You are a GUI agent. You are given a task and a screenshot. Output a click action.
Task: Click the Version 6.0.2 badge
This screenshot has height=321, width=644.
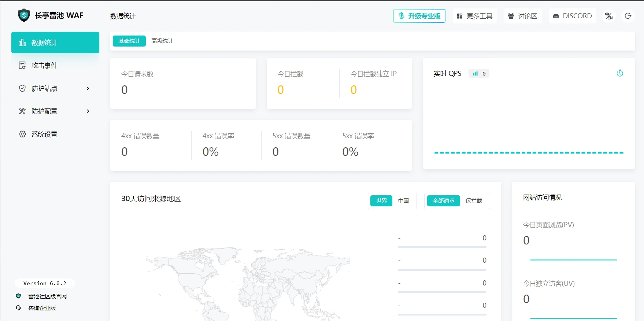(x=45, y=283)
